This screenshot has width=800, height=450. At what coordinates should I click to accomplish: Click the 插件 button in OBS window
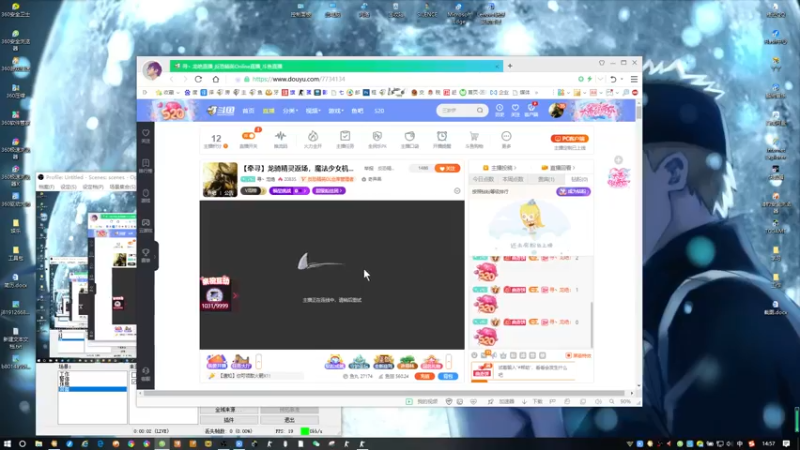click(229, 420)
